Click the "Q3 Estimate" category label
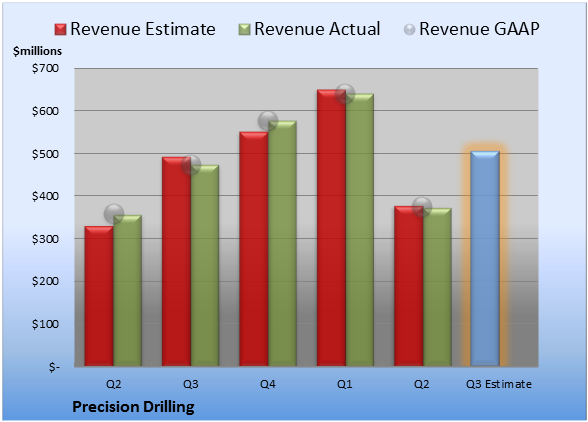Image resolution: width=588 pixels, height=422 pixels. [x=499, y=384]
